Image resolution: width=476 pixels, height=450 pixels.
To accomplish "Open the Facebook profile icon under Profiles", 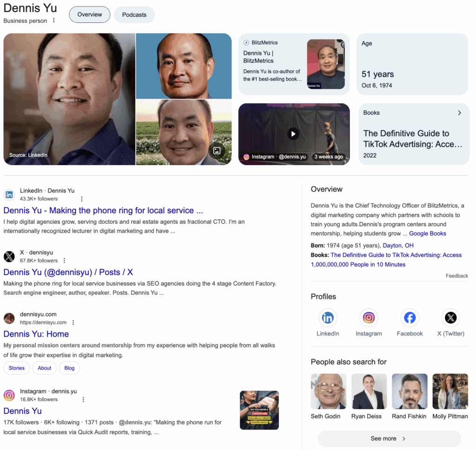I will (410, 318).
